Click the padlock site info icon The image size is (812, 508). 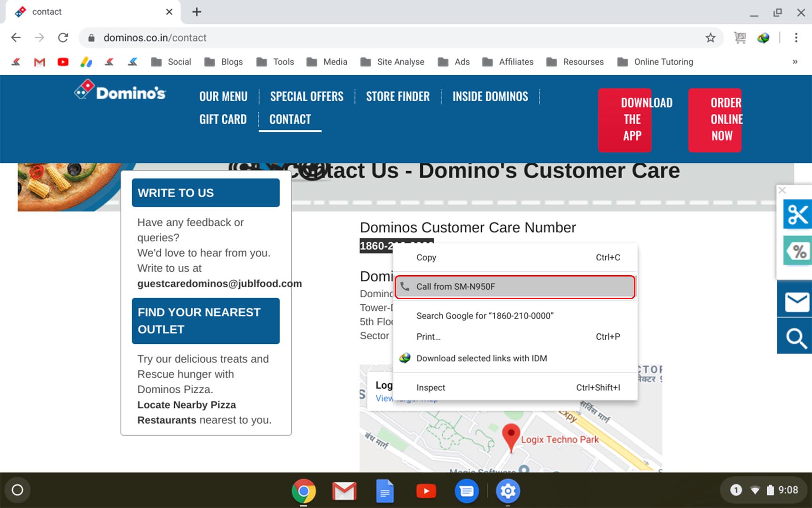92,38
